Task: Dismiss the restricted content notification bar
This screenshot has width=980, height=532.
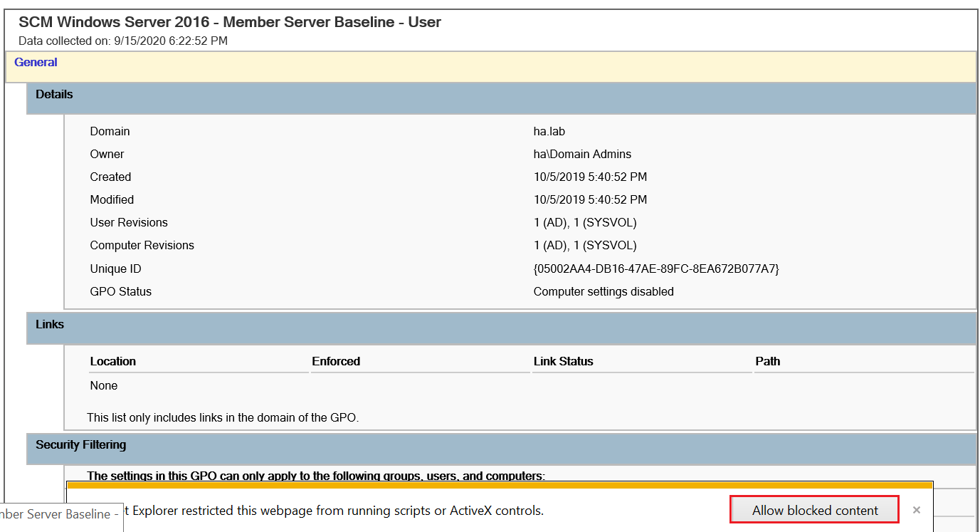Action: click(916, 510)
